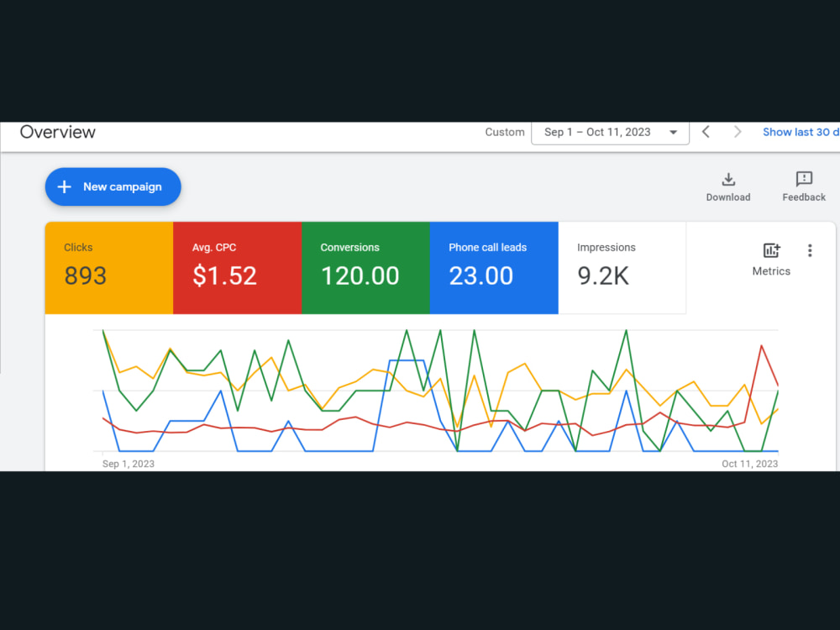Click the Oct 11, 2023 axis label

tap(749, 464)
